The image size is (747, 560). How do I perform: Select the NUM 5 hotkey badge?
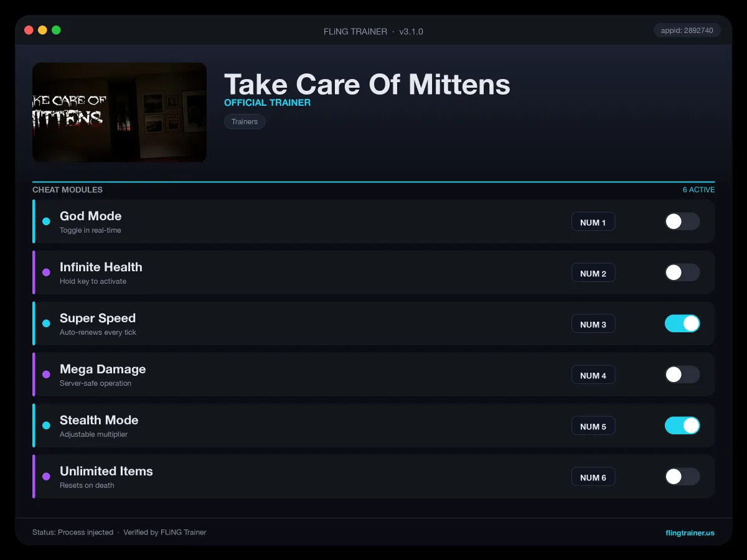tap(593, 426)
